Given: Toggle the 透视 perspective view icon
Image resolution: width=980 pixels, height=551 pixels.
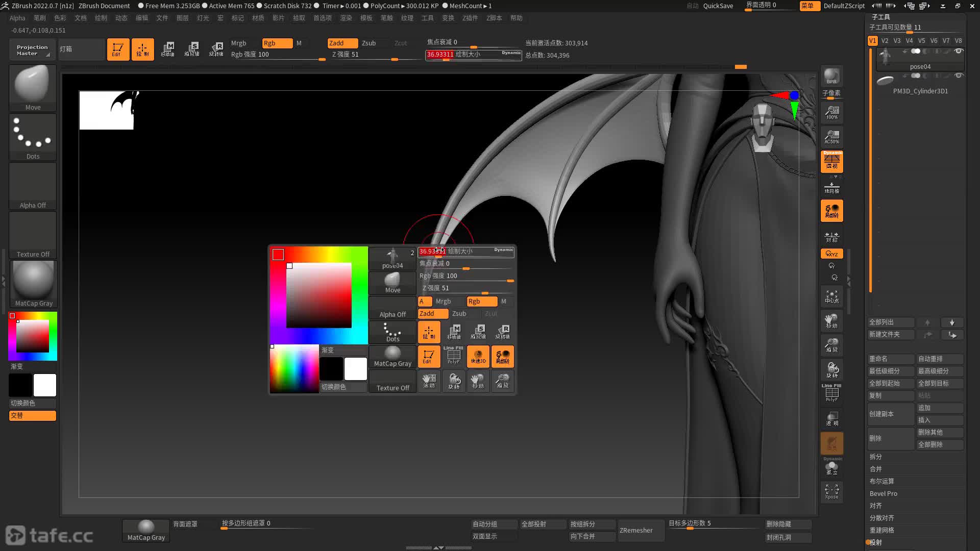Looking at the screenshot, I should coord(831,161).
